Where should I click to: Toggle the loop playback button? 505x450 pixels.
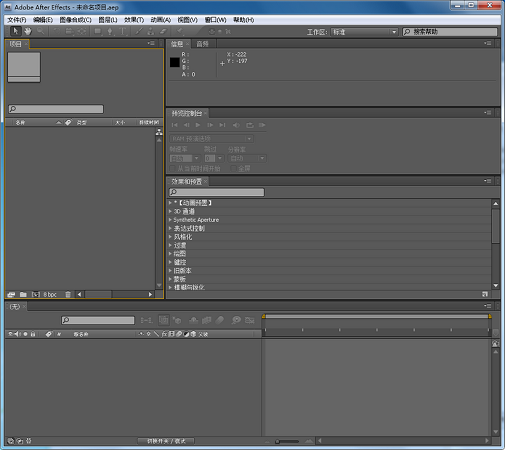point(250,125)
